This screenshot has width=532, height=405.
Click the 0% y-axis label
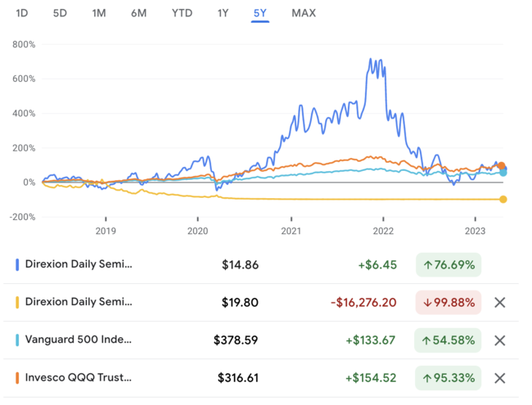(29, 182)
